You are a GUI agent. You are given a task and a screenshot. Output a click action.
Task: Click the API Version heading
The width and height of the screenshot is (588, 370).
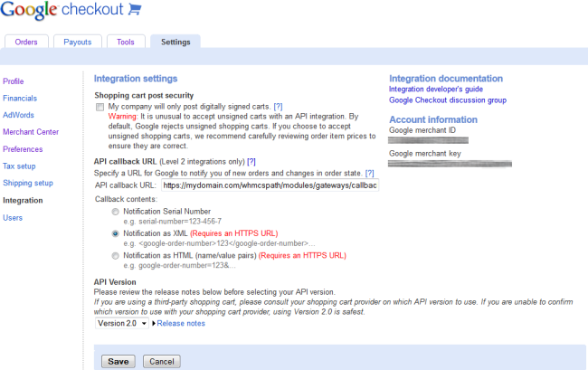pos(115,282)
